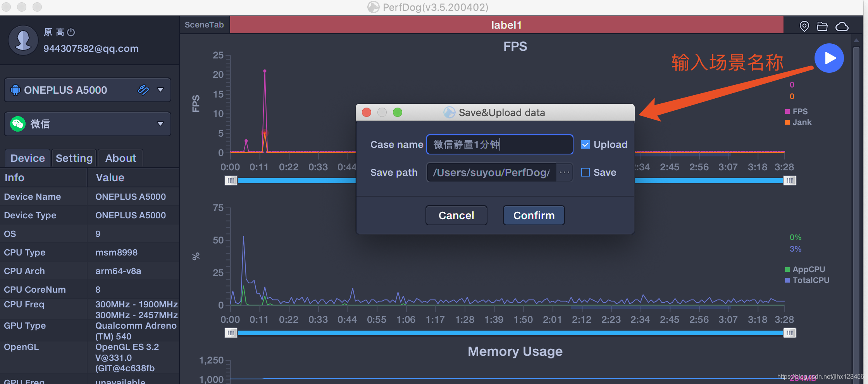Expand the ONEPLUS A5000 device dropdown
Screen dimensions: 868x384
click(160, 90)
